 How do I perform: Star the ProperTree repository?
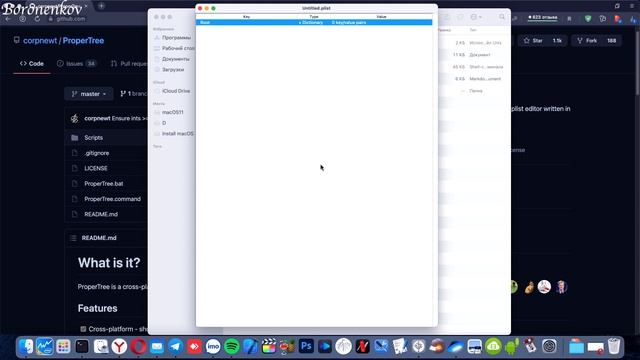[x=542, y=40]
